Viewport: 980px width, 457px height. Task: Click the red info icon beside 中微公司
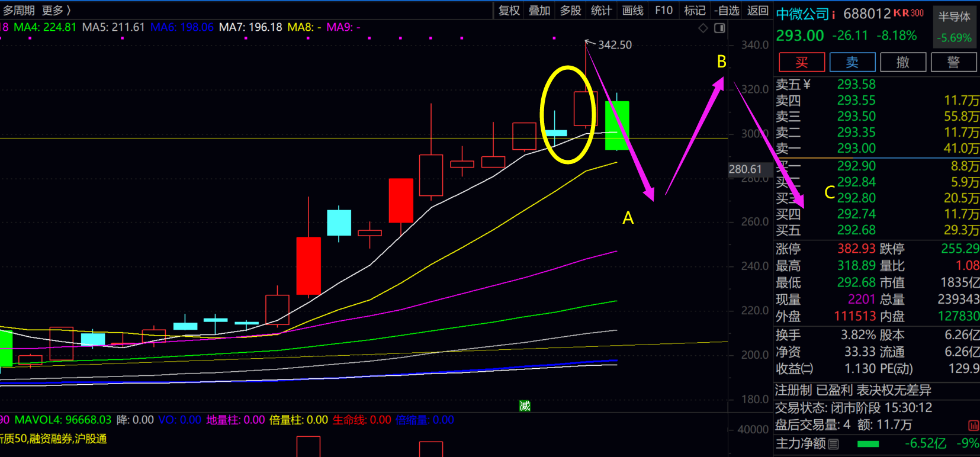[834, 14]
